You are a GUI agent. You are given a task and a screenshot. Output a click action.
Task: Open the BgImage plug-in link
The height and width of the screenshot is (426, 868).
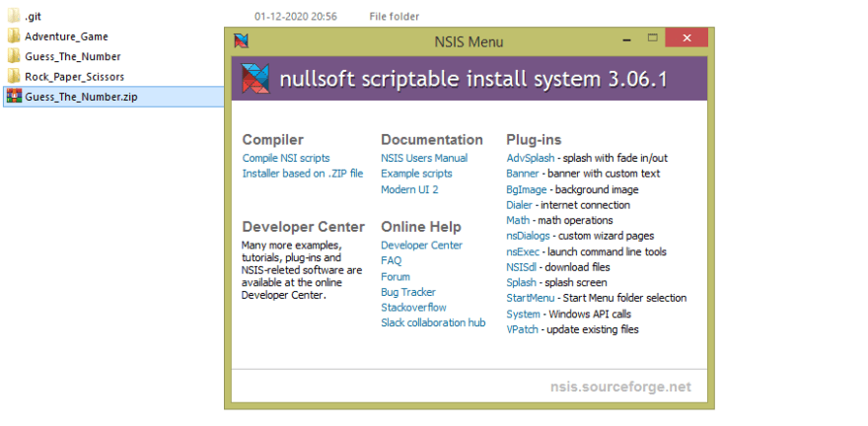tap(527, 189)
